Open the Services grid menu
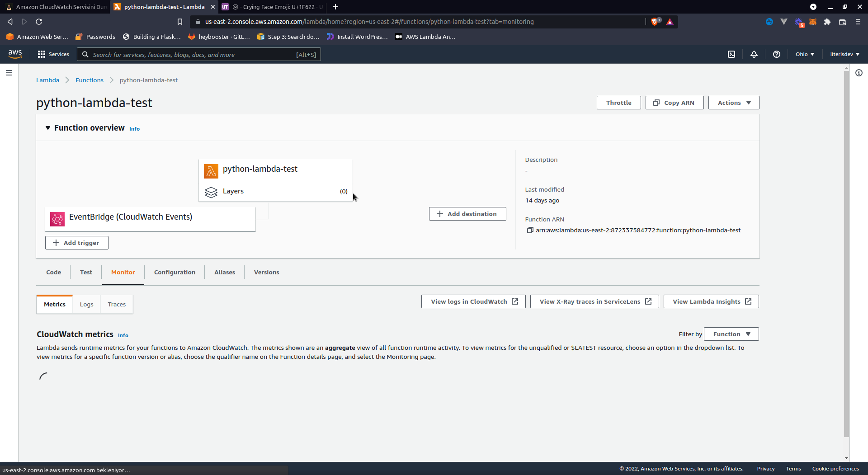This screenshot has height=475, width=868. coord(53,54)
